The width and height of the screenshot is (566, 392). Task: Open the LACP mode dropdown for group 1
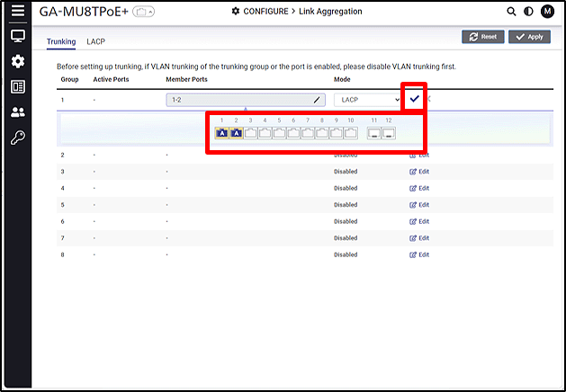(367, 100)
